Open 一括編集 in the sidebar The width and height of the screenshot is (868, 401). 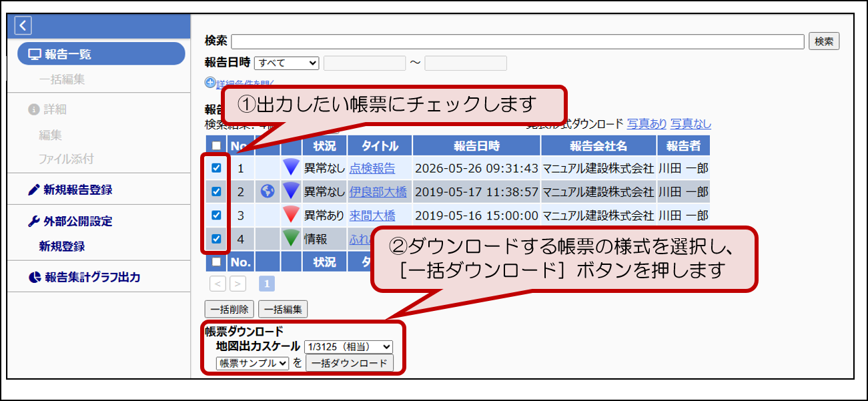click(x=62, y=80)
